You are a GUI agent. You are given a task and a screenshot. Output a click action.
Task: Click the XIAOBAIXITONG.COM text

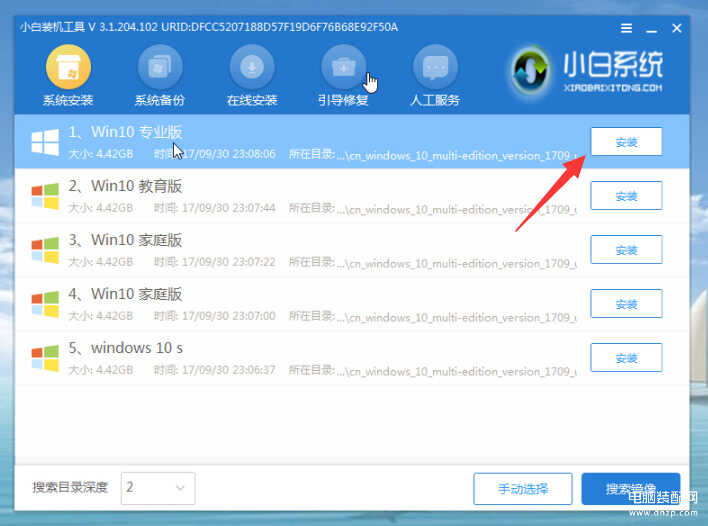613,88
